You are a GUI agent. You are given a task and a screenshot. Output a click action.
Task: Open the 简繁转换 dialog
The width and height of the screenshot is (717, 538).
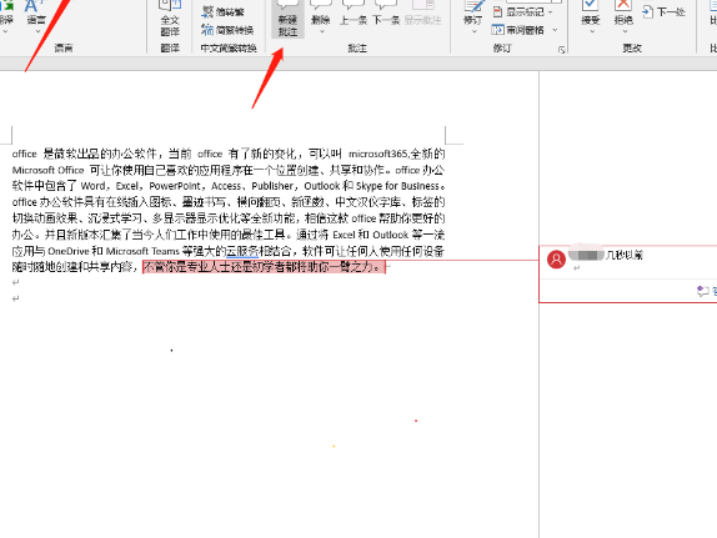tap(227, 30)
